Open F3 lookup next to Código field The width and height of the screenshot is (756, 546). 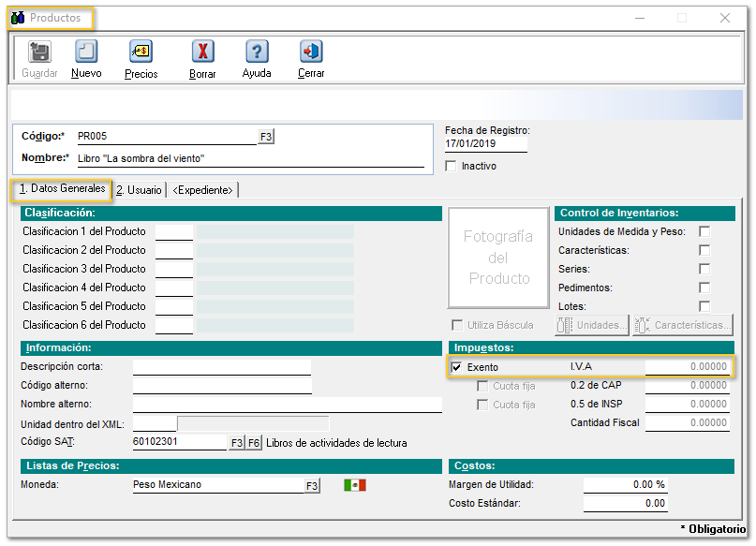[x=266, y=137]
